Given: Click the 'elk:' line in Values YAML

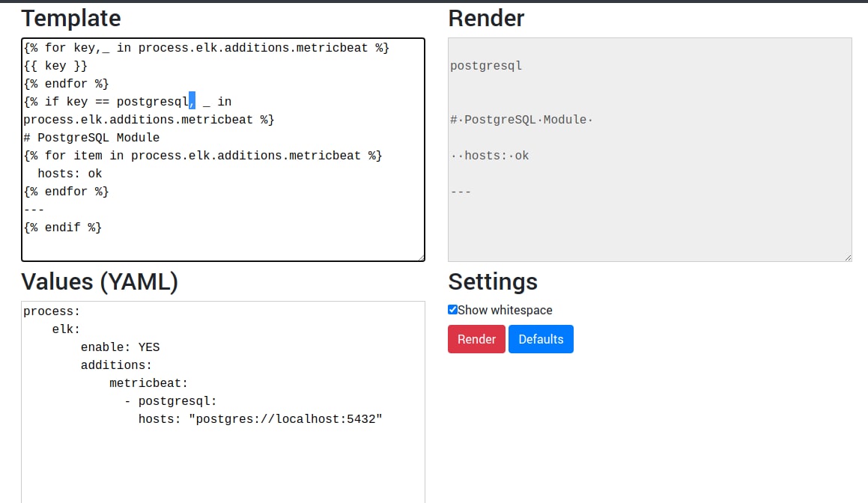Looking at the screenshot, I should [x=66, y=329].
